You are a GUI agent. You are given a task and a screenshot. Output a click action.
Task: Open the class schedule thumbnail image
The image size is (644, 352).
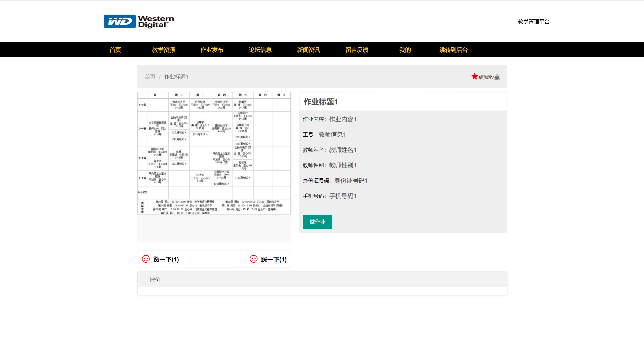pos(214,153)
